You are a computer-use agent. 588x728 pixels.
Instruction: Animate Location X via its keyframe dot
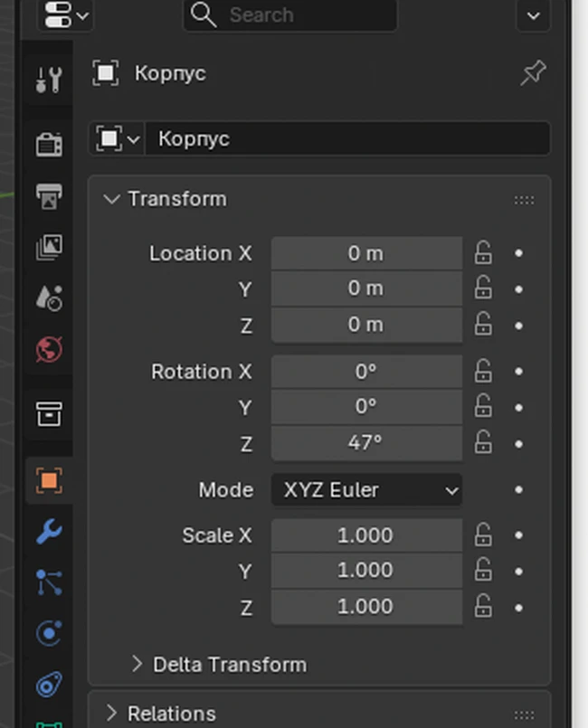coord(518,253)
